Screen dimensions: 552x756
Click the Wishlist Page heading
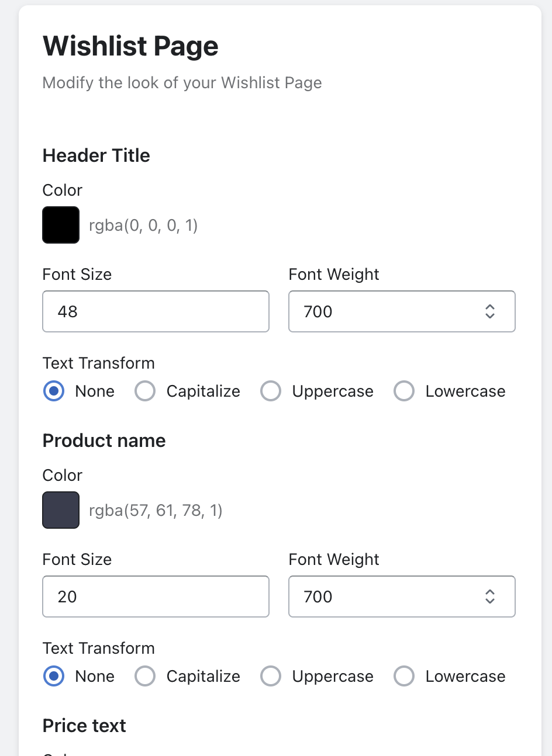tap(130, 46)
